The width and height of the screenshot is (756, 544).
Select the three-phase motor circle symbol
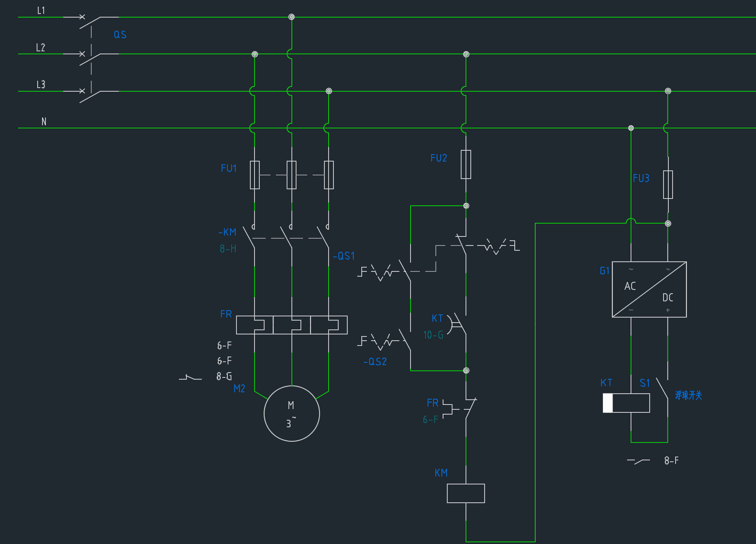click(292, 414)
